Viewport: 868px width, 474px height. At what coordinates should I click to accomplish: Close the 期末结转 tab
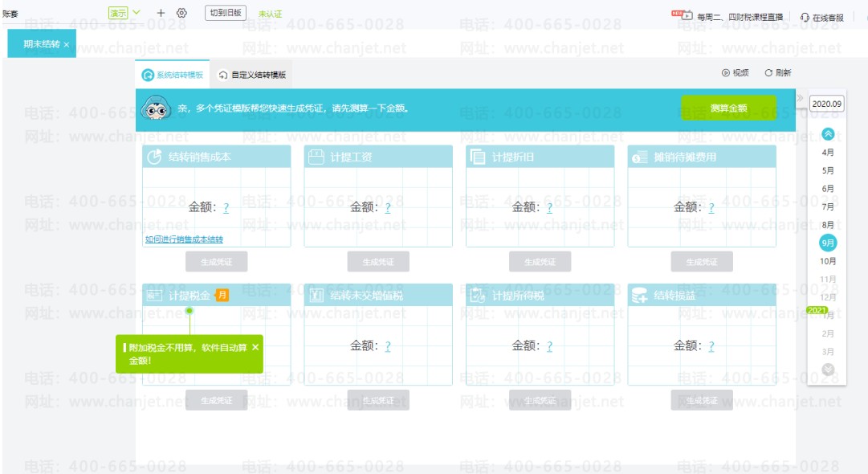pyautogui.click(x=67, y=44)
